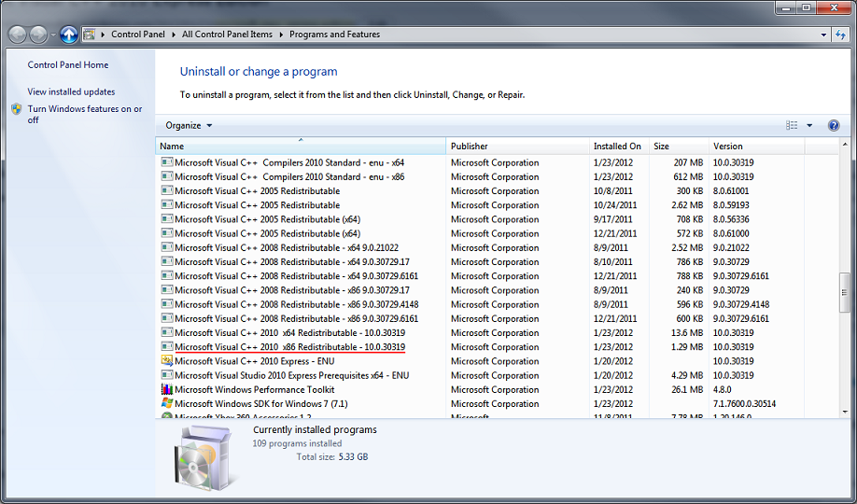
Task: Click the change view icon
Action: (792, 126)
